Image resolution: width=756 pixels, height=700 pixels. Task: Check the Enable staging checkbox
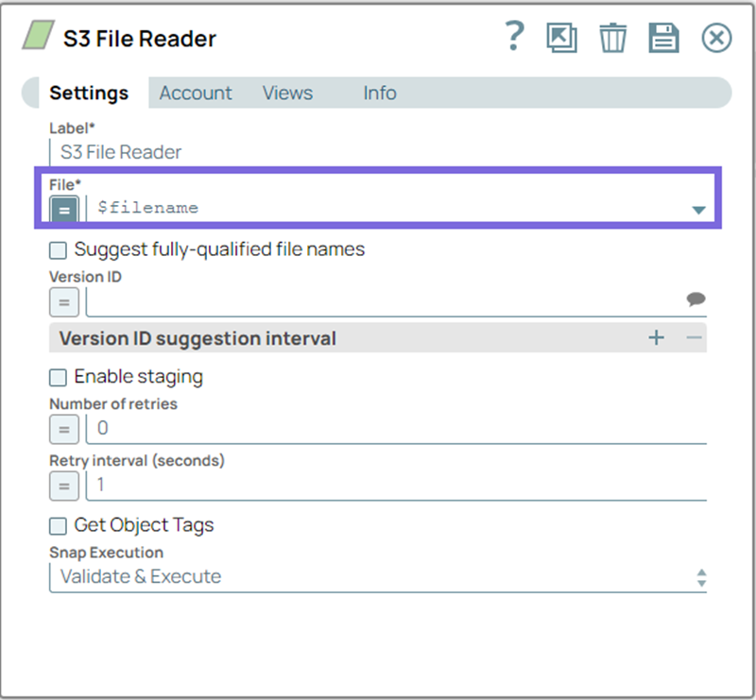[x=59, y=377]
